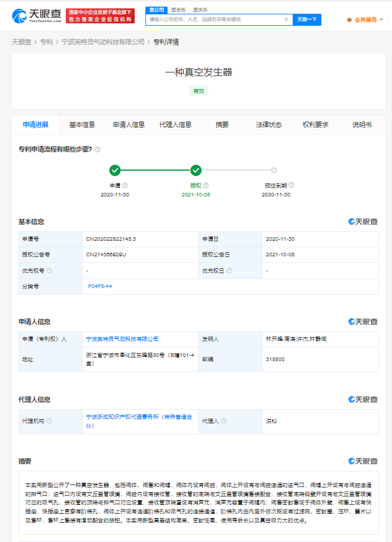Screen dimensions: 392x542
Task: Click the green 授权 step marker
Action: click(196, 170)
